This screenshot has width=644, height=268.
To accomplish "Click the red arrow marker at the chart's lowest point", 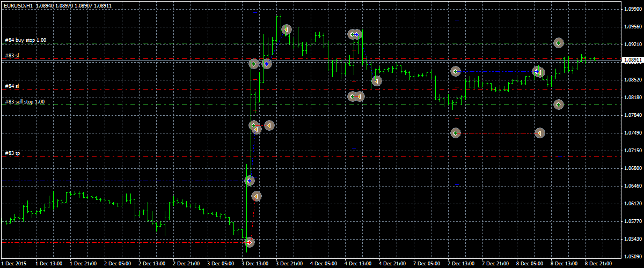I will point(249,242).
